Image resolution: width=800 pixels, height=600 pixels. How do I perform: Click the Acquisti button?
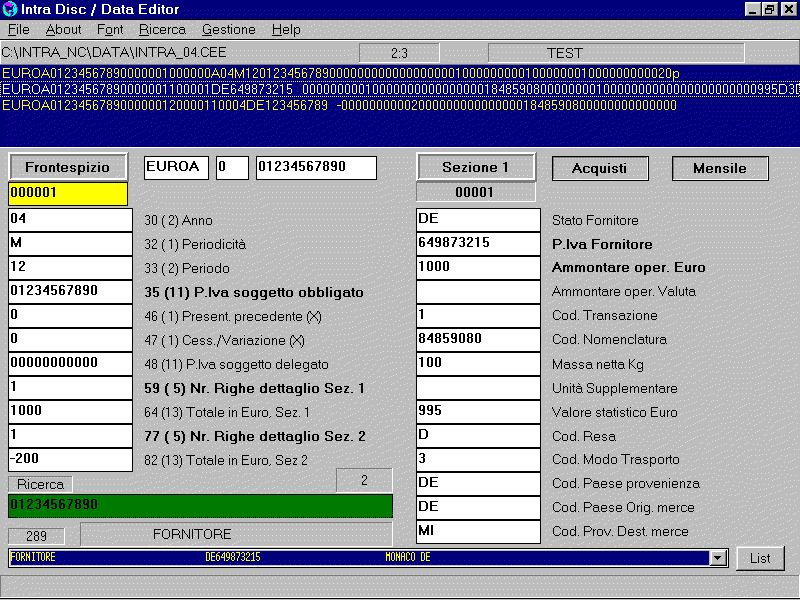click(600, 168)
